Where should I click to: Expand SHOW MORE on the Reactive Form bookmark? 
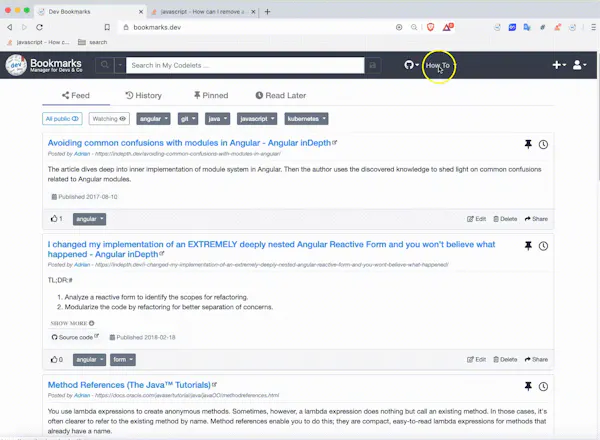(x=72, y=323)
